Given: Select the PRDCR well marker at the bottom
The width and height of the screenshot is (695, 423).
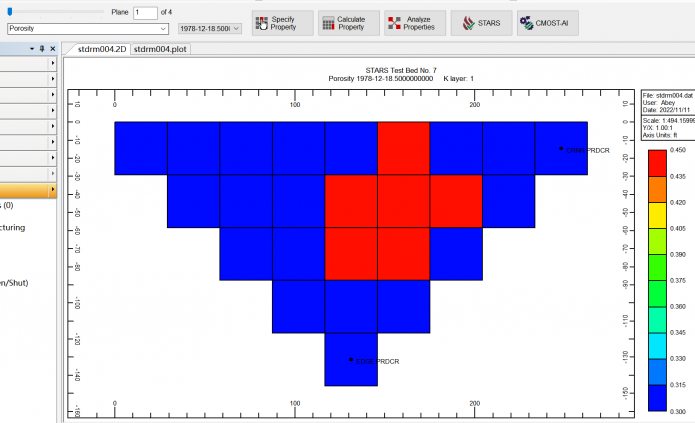Looking at the screenshot, I should pos(351,359).
